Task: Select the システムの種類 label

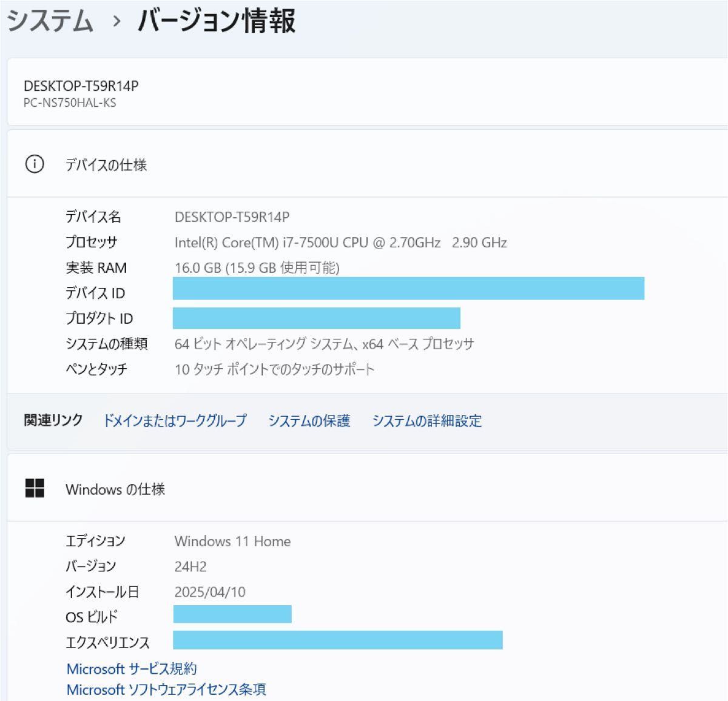Action: (107, 344)
